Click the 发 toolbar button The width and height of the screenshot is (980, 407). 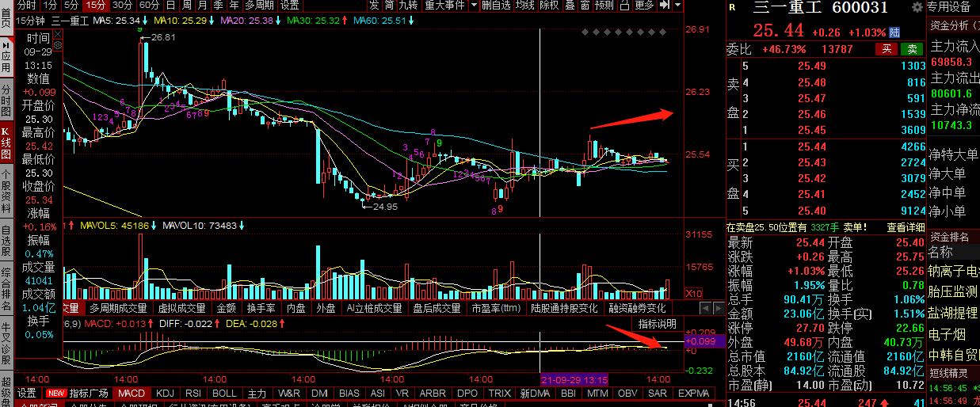pyautogui.click(x=374, y=6)
